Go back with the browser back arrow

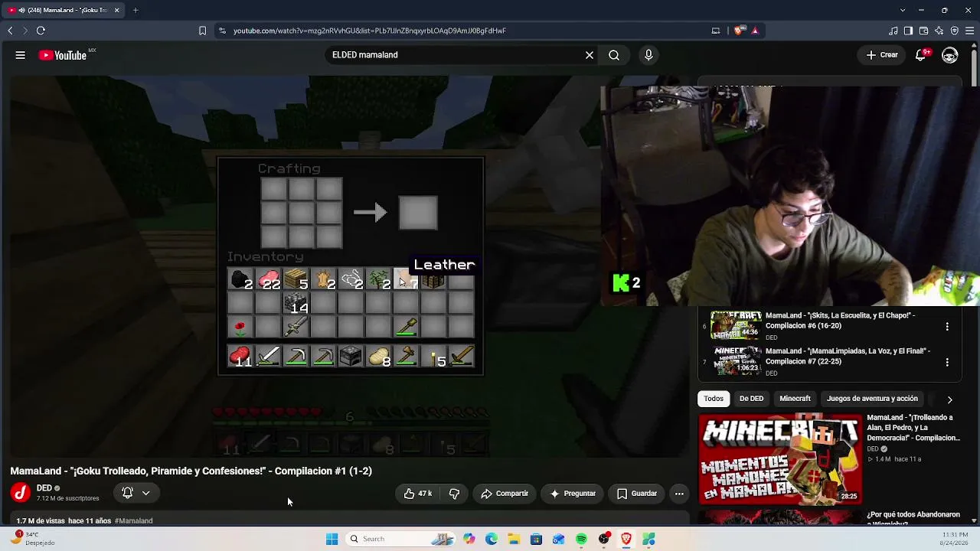pyautogui.click(x=10, y=31)
